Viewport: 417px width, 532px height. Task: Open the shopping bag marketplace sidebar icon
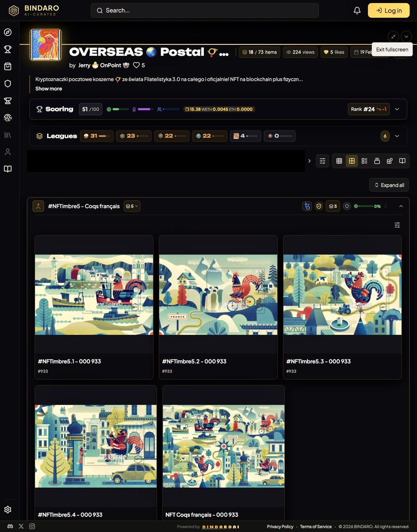tap(8, 66)
